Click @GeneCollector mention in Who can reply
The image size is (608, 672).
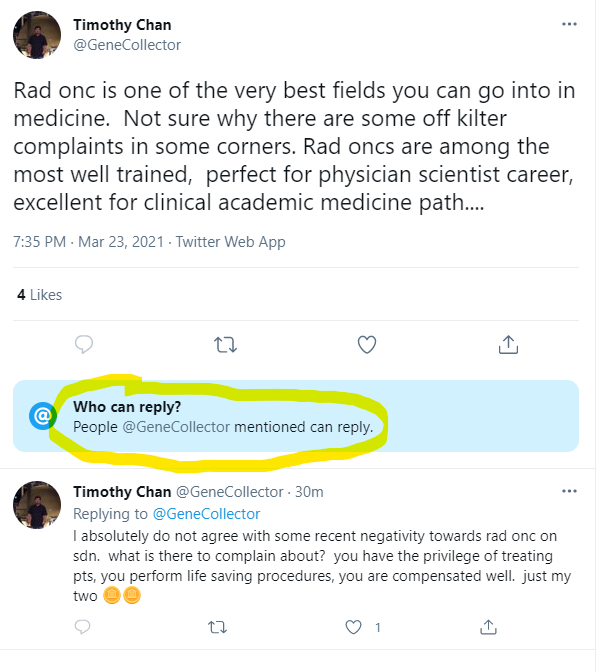pyautogui.click(x=176, y=426)
